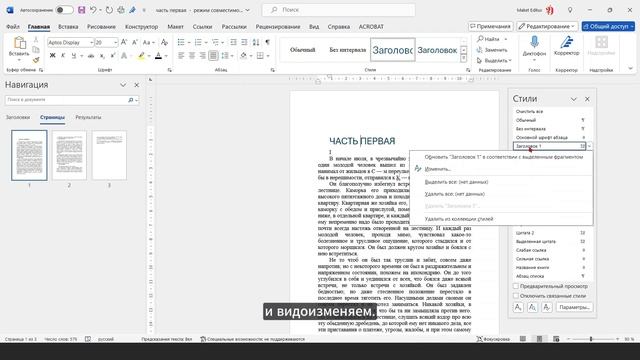Click Заменить in the editing group
The width and height of the screenshot is (640, 360).
coord(492,50)
